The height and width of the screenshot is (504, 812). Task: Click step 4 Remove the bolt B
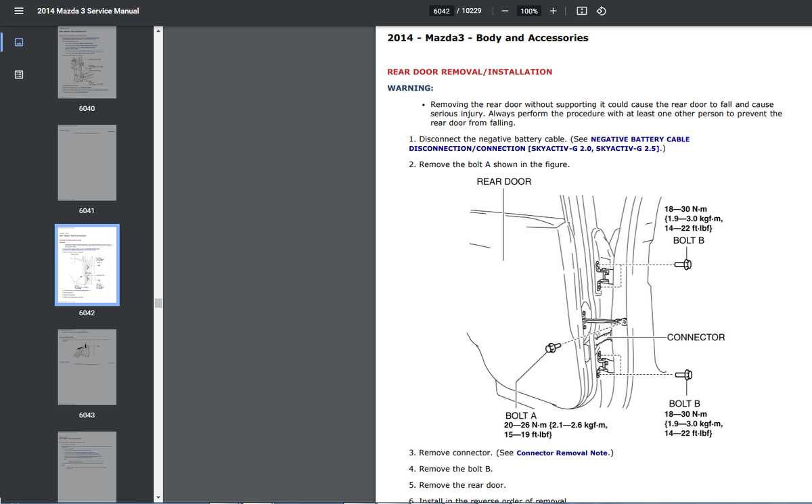pyautogui.click(x=451, y=469)
